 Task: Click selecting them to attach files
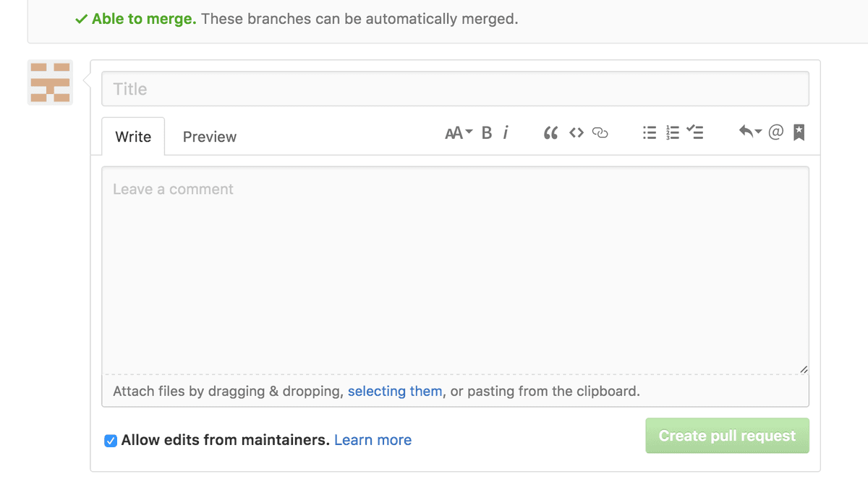pos(395,391)
